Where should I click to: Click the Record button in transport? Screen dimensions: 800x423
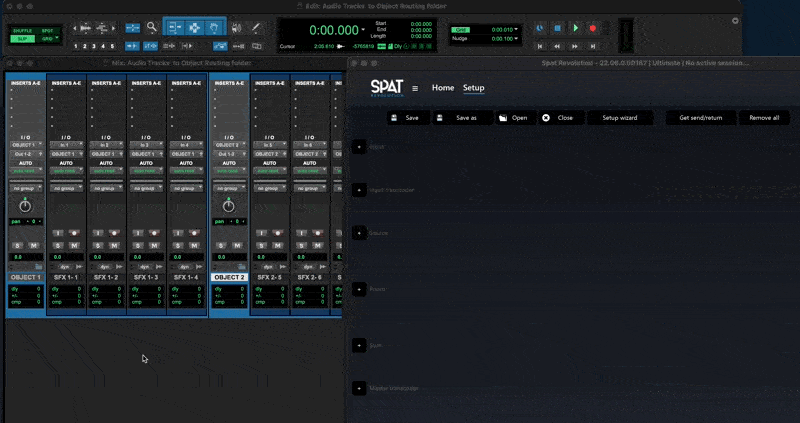tap(593, 29)
